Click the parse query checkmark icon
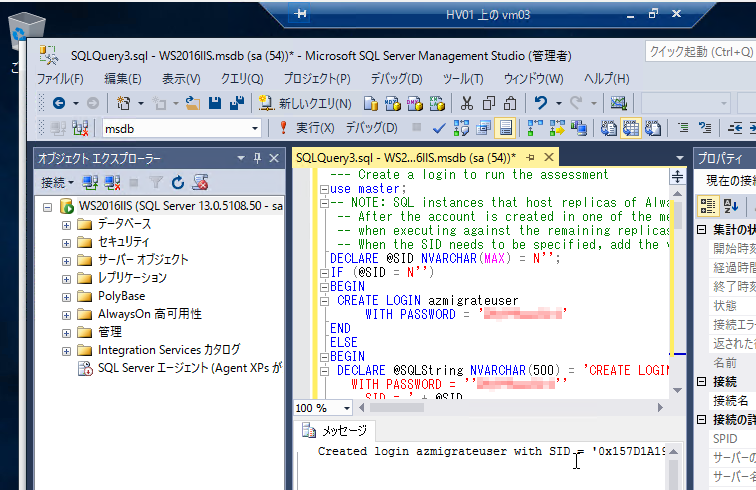 pyautogui.click(x=439, y=128)
